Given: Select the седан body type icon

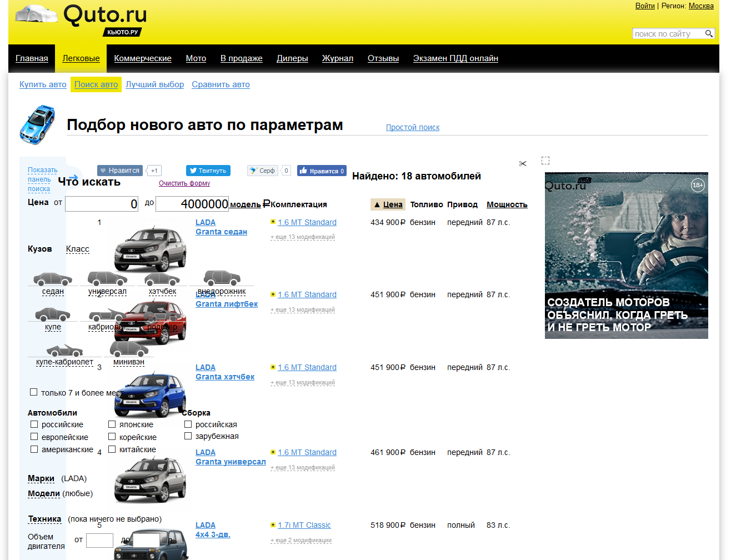Looking at the screenshot, I should point(53,279).
